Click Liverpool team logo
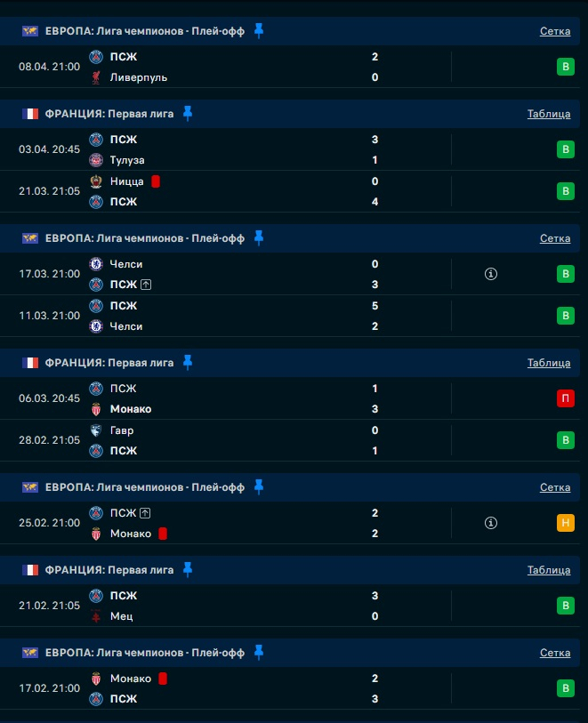This screenshot has height=723, width=588. (96, 77)
